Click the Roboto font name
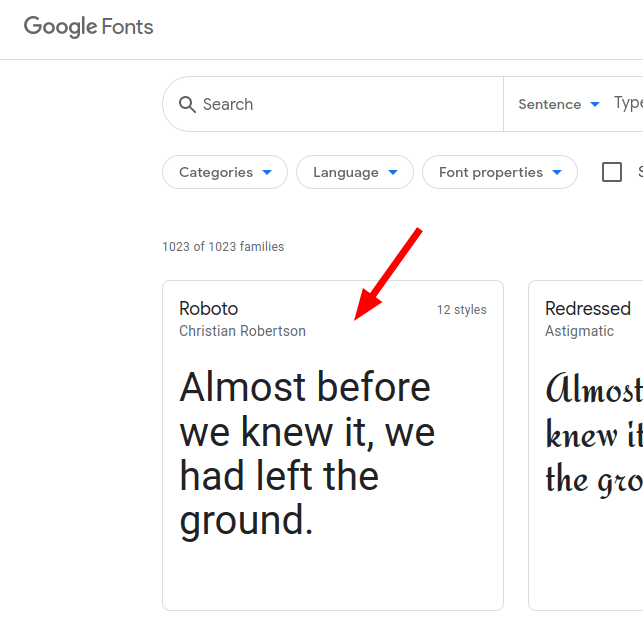The width and height of the screenshot is (643, 627). pyautogui.click(x=208, y=309)
